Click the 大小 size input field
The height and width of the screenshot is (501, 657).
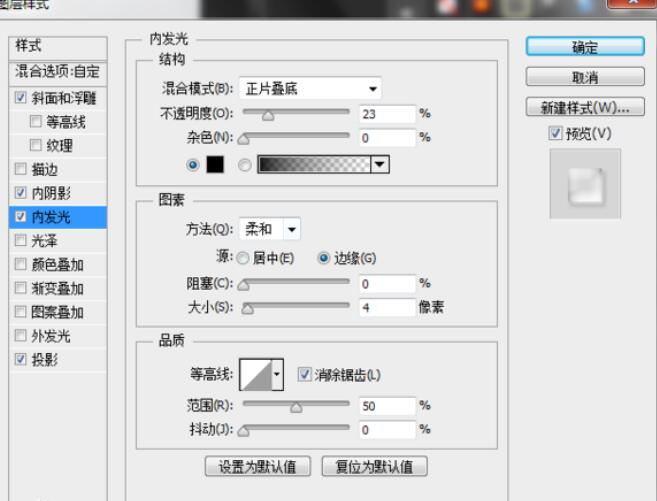pyautogui.click(x=385, y=308)
